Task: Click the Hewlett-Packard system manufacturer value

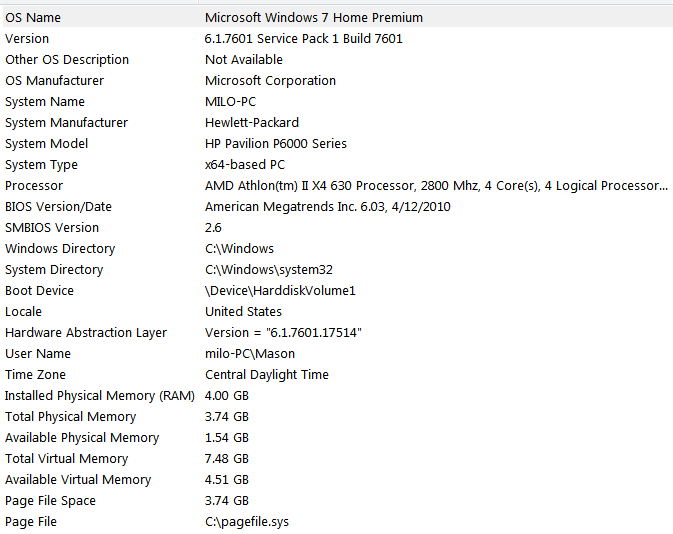Action: point(251,123)
